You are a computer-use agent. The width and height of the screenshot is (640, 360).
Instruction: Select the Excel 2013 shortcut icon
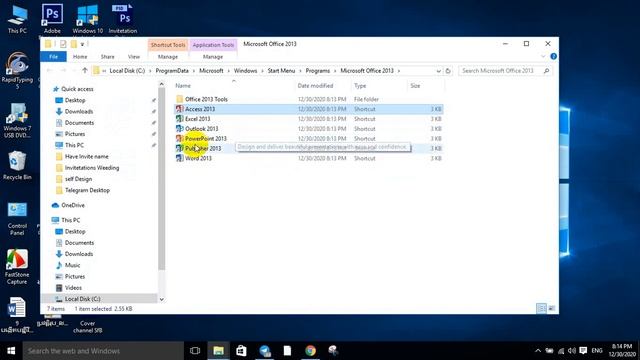click(179, 119)
